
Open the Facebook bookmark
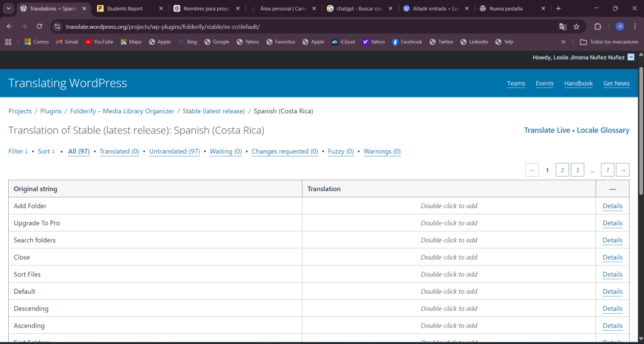(407, 42)
